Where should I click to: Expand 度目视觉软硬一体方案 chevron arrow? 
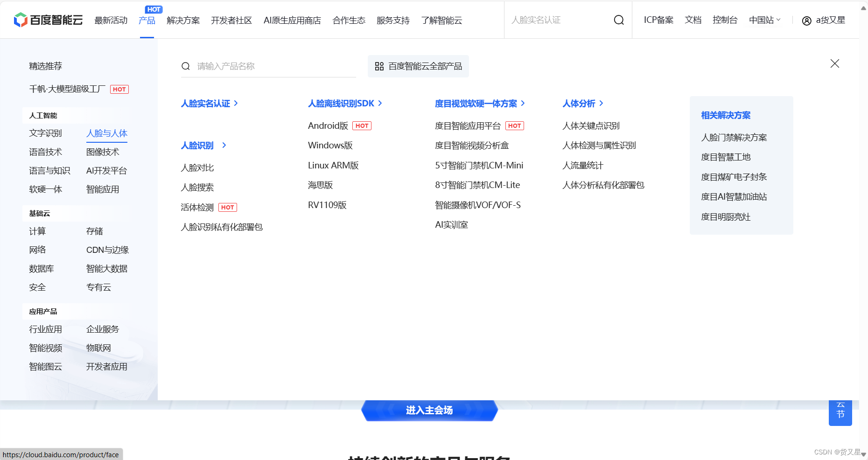point(523,103)
